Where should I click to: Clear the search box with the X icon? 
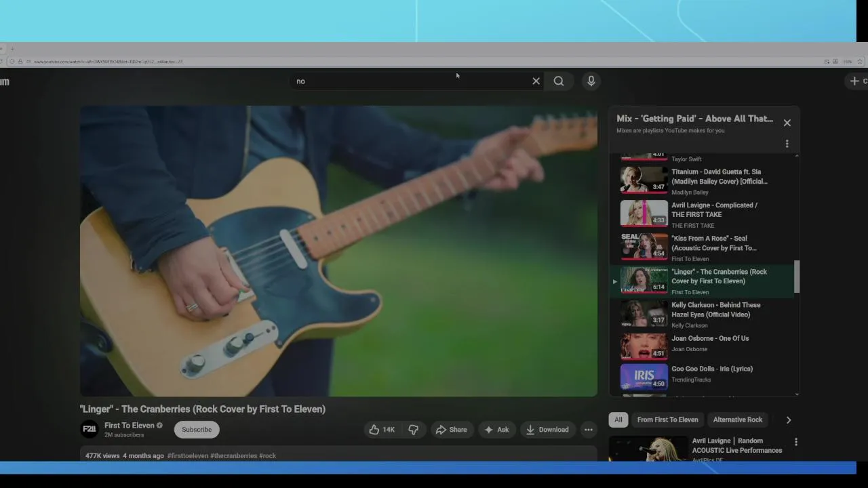(536, 81)
